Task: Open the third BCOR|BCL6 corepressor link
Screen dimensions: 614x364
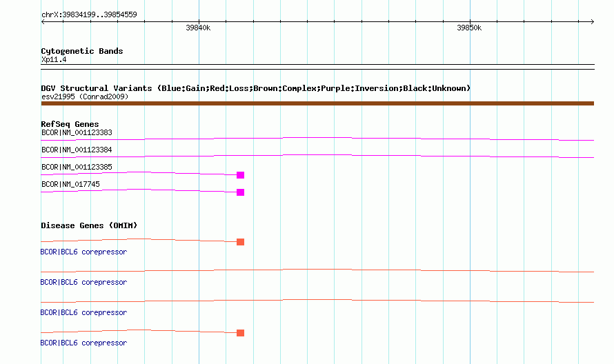Action: tap(83, 312)
